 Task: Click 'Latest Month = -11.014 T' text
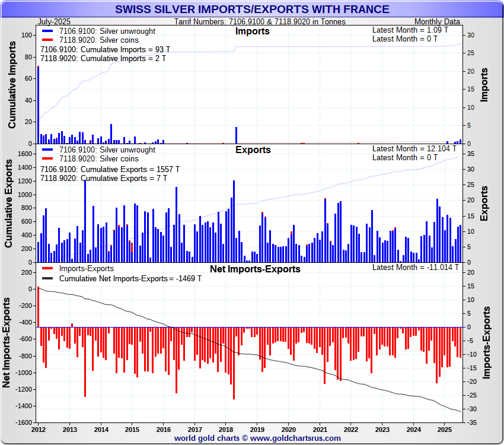tap(415, 267)
